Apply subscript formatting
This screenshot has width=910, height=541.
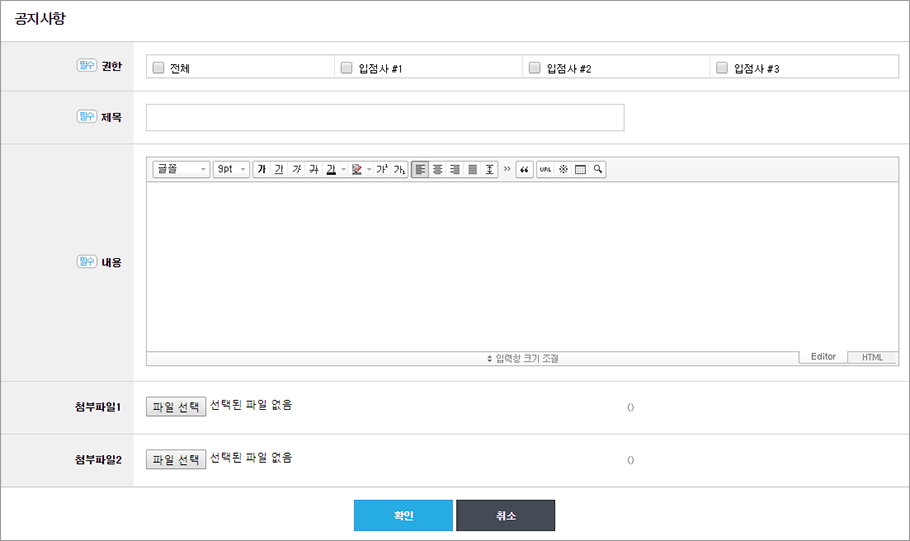(399, 169)
